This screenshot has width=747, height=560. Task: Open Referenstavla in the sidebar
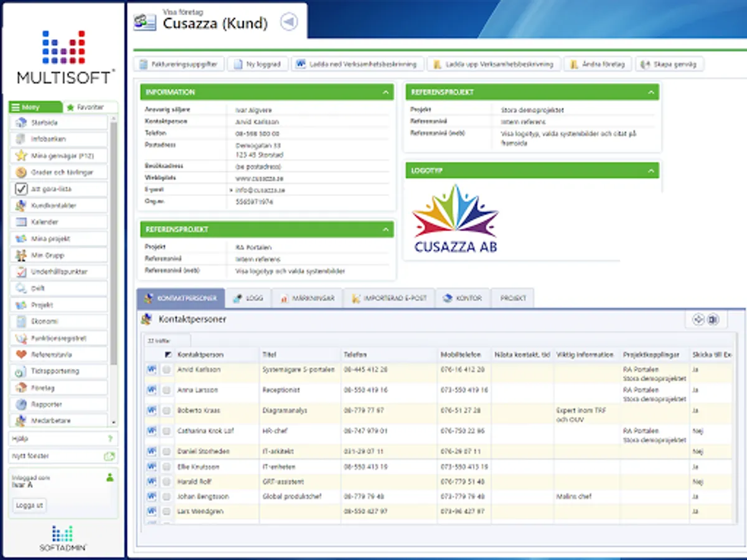(x=59, y=355)
